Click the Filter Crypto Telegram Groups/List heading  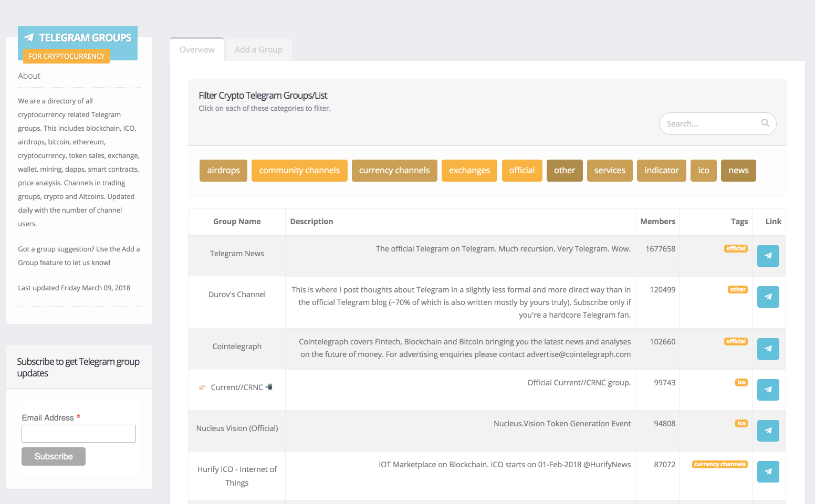click(263, 96)
